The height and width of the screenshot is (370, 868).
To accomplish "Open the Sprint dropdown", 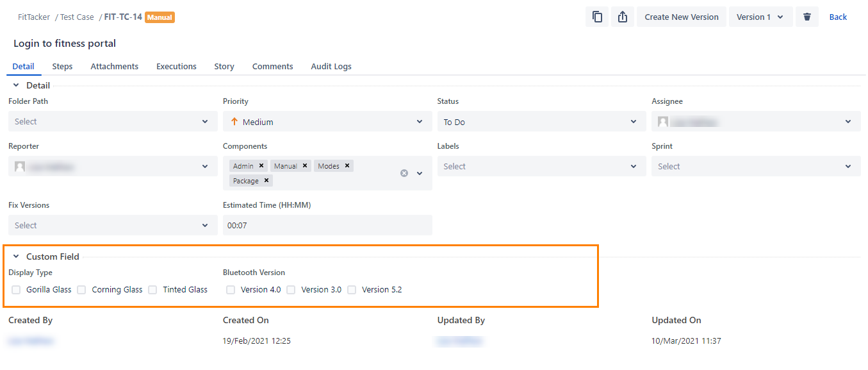I will point(756,166).
